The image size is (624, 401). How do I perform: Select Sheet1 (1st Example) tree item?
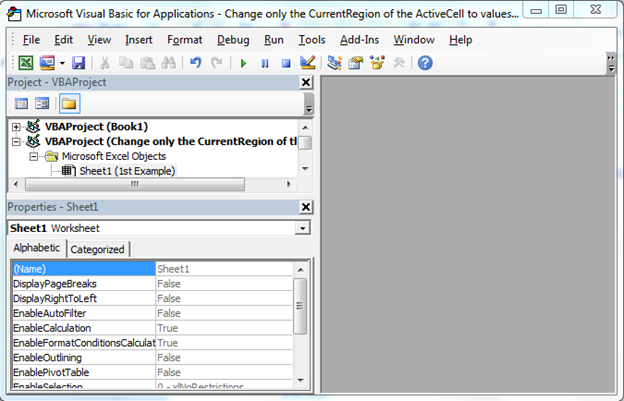pyautogui.click(x=127, y=171)
